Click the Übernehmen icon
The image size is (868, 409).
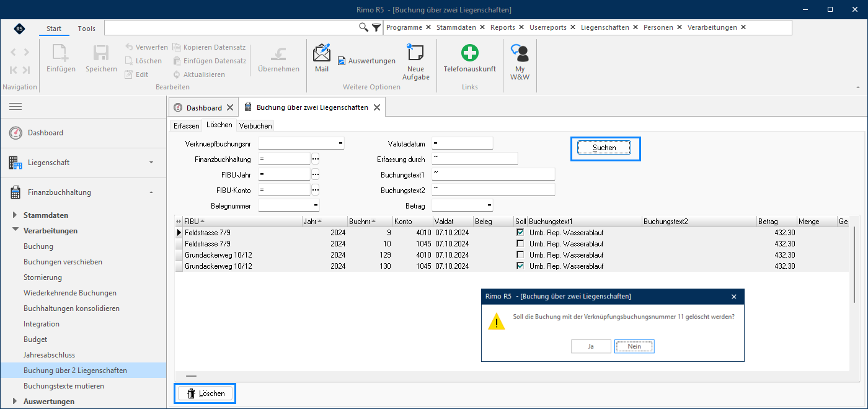pyautogui.click(x=278, y=53)
